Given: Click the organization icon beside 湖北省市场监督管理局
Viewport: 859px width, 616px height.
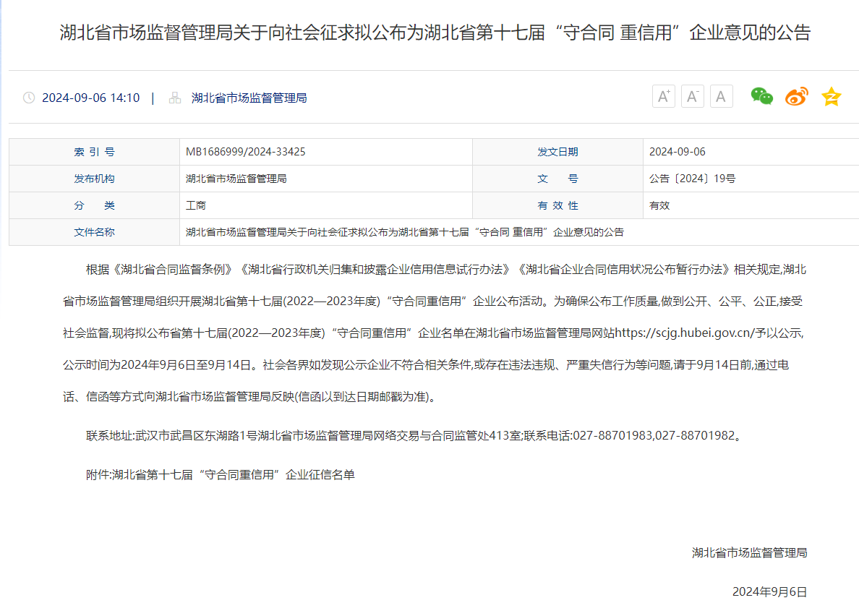Looking at the screenshot, I should click(174, 98).
